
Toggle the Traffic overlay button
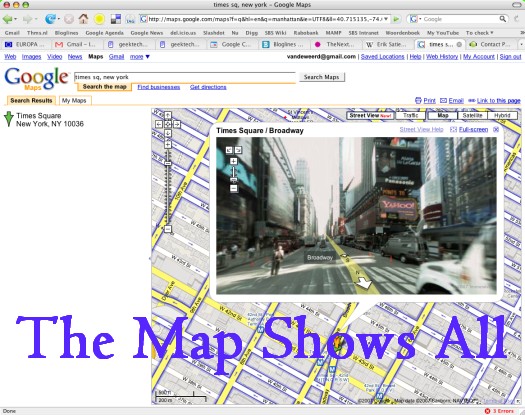pyautogui.click(x=410, y=116)
